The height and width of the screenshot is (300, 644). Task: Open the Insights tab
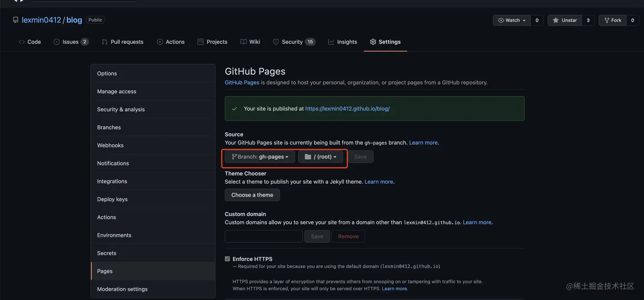click(343, 42)
